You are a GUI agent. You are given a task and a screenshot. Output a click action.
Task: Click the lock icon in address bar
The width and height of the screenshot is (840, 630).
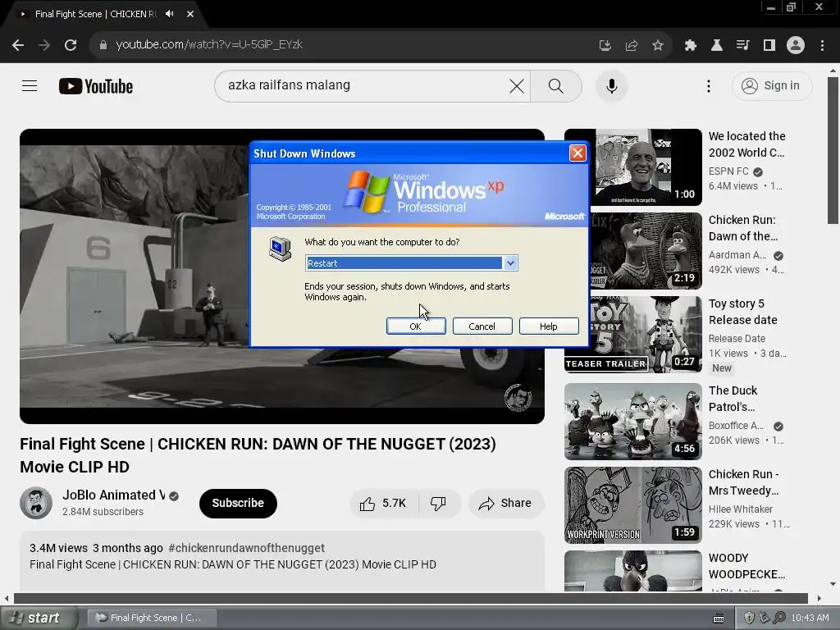point(103,45)
